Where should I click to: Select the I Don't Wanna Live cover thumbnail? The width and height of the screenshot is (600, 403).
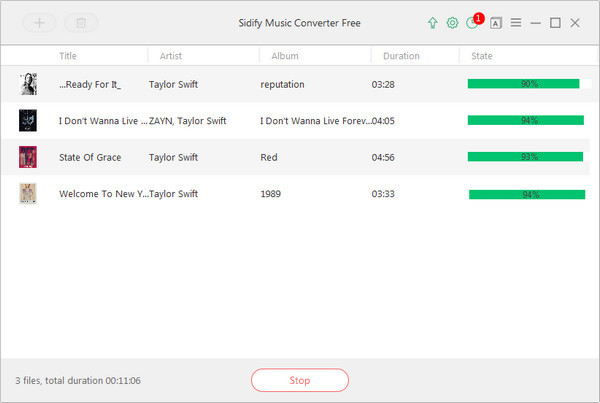[28, 121]
